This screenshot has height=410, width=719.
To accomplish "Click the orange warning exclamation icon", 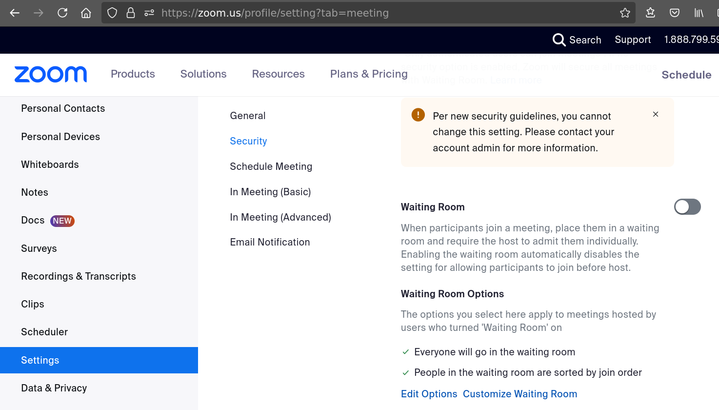I will click(x=418, y=115).
